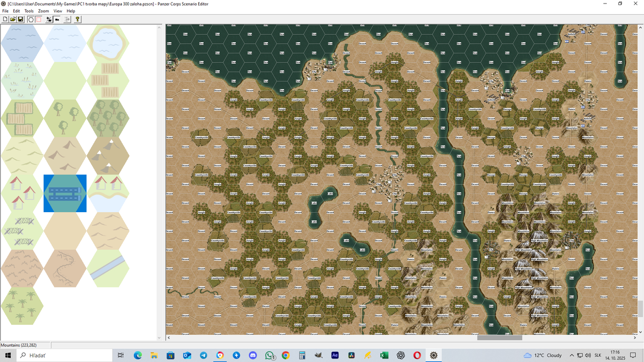This screenshot has width=644, height=362.
Task: Select the pale hills terrain tile
Action: point(22,156)
